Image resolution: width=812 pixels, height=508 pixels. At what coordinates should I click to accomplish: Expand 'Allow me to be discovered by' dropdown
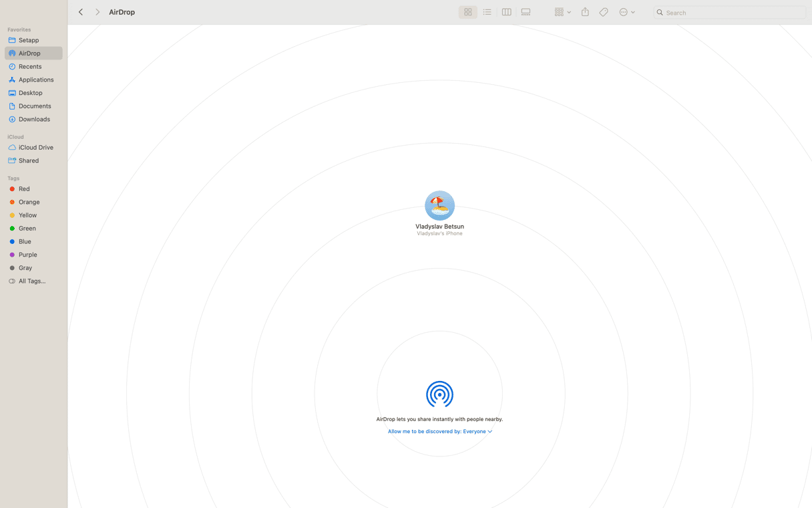439,432
